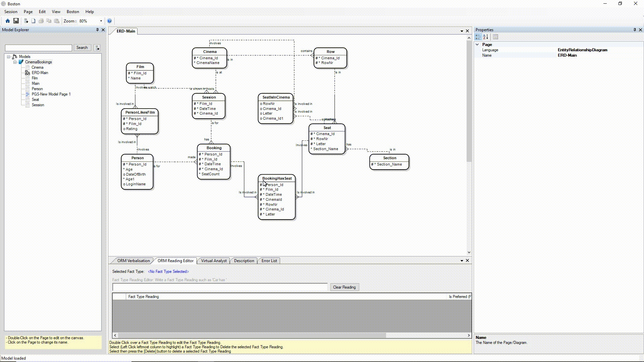Click the SeatIsInCinema entity header
This screenshot has width=644, height=362.
coord(276,97)
